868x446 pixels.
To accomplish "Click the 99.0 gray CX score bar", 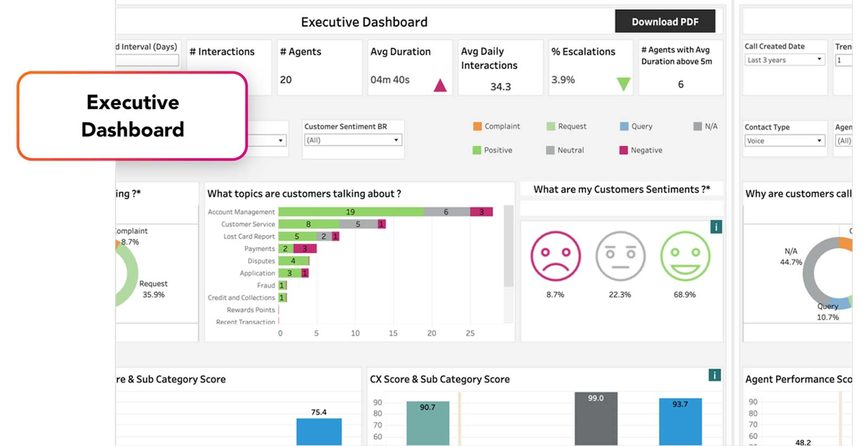I will (595, 419).
